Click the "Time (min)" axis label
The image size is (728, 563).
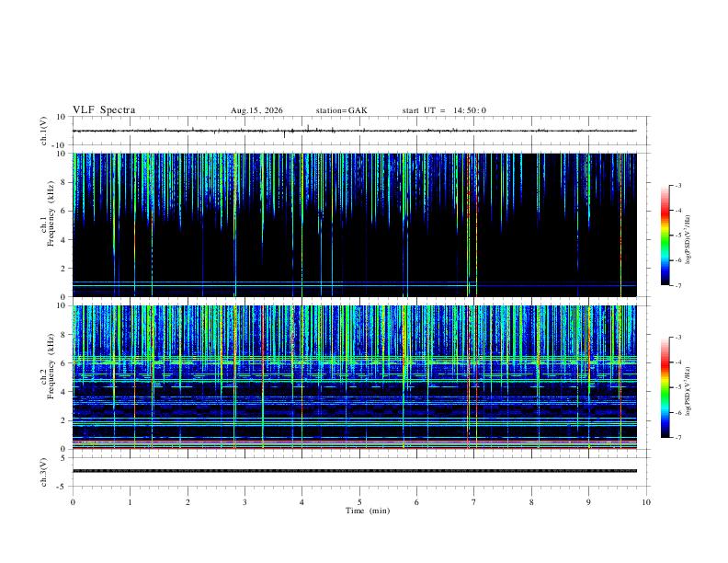point(368,511)
